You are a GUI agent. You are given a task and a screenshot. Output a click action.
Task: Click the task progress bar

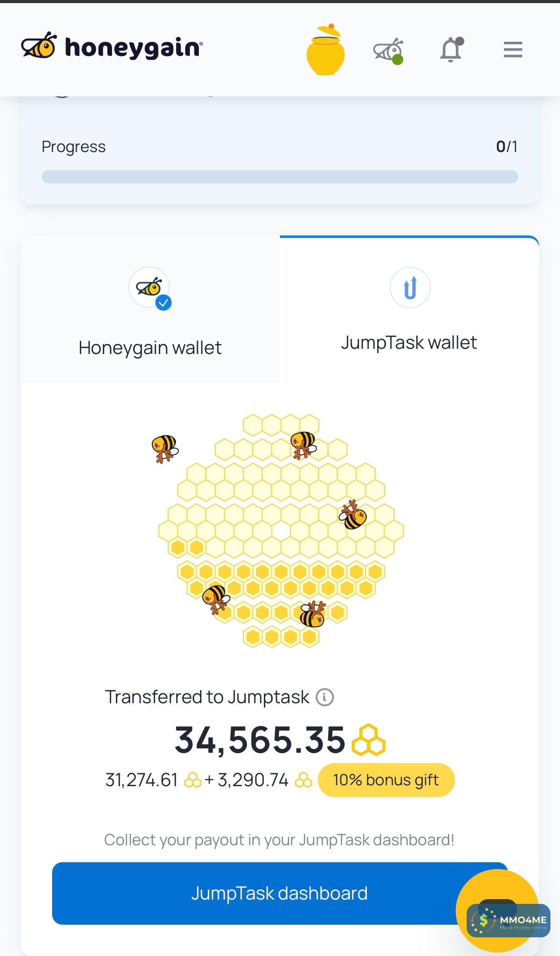tap(280, 177)
